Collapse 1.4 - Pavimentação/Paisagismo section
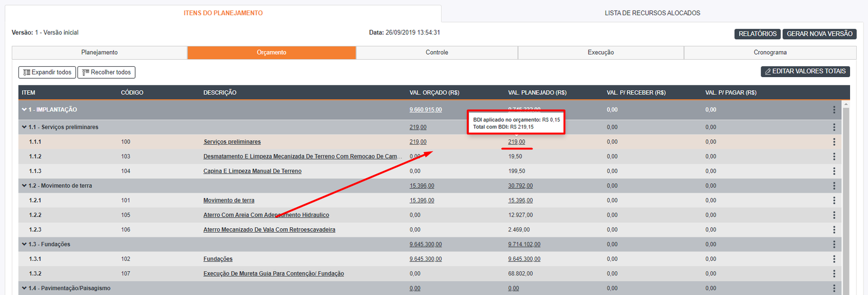 [24, 288]
